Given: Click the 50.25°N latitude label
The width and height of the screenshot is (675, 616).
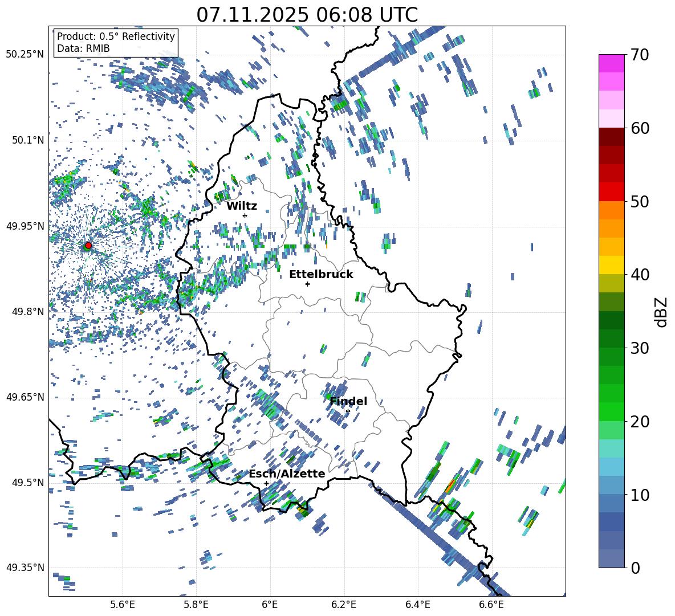Looking at the screenshot, I should click(x=25, y=55).
